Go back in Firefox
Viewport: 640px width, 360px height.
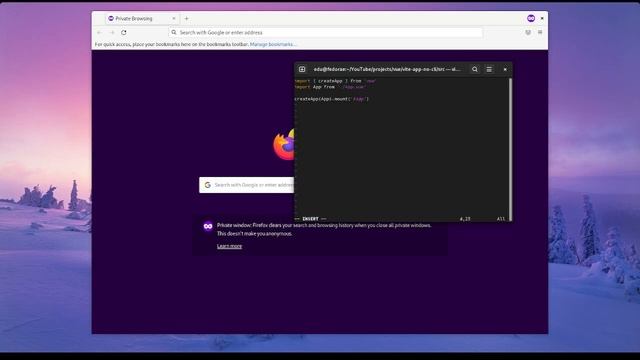click(x=99, y=32)
